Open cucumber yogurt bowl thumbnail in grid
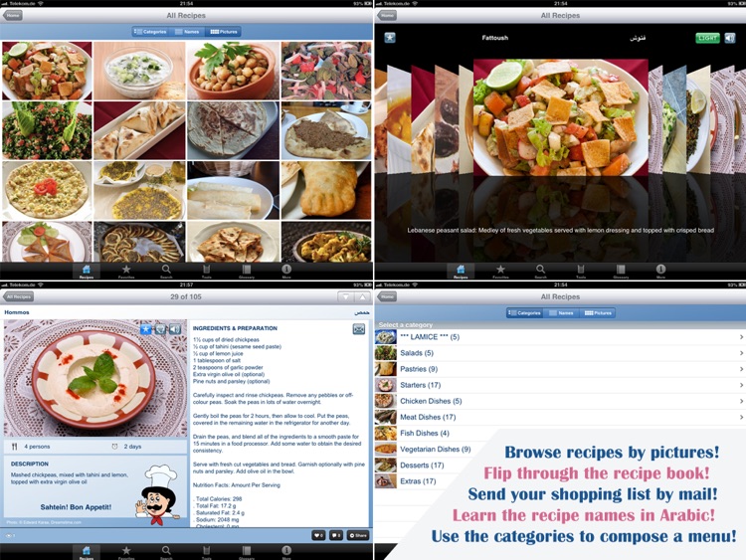746x560 pixels. pos(139,71)
